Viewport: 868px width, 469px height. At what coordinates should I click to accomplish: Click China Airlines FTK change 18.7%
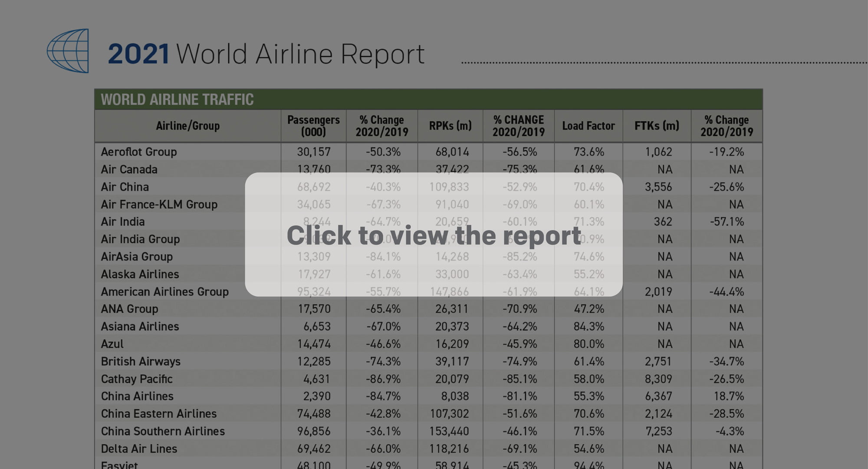[729, 396]
